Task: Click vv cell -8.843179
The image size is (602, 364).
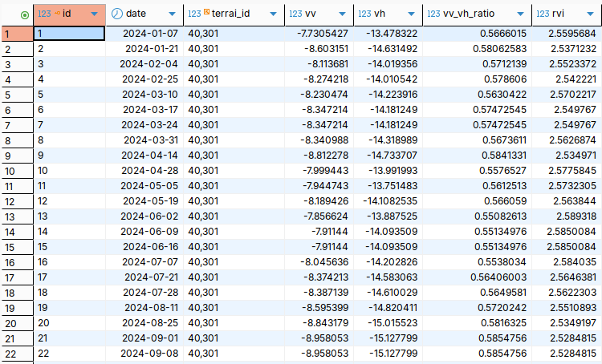Action: pyautogui.click(x=319, y=323)
